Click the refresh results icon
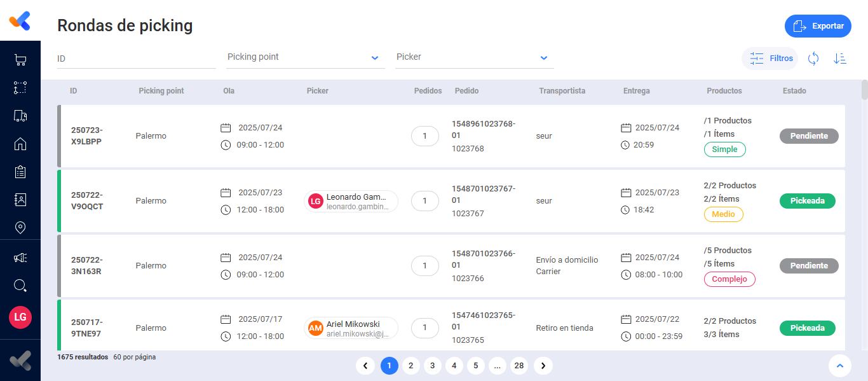Image resolution: width=868 pixels, height=381 pixels. tap(813, 59)
